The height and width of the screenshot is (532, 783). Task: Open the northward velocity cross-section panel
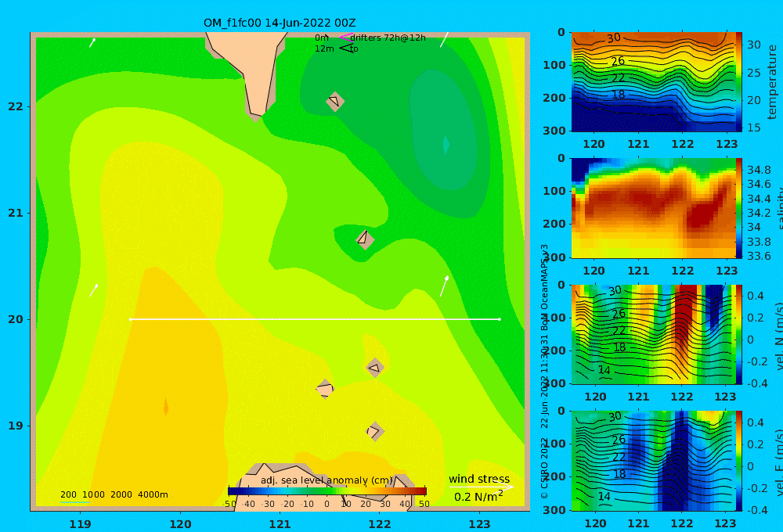click(x=652, y=334)
